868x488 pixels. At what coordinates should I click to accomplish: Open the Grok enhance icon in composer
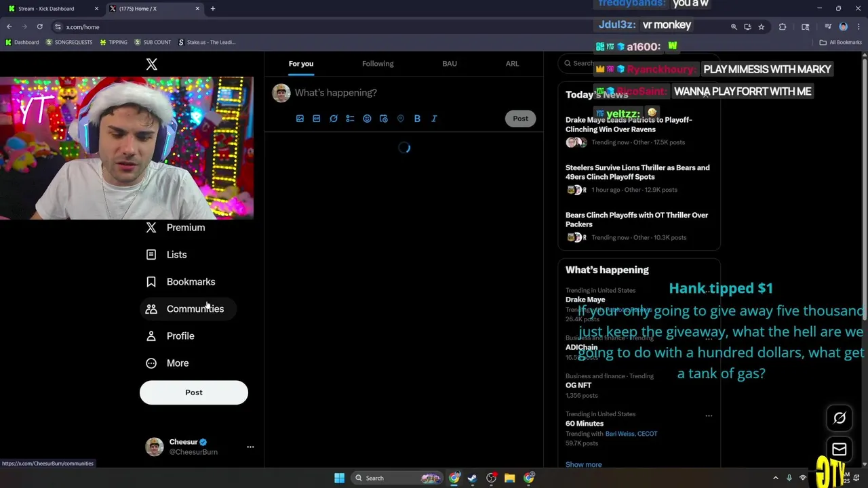point(334,119)
